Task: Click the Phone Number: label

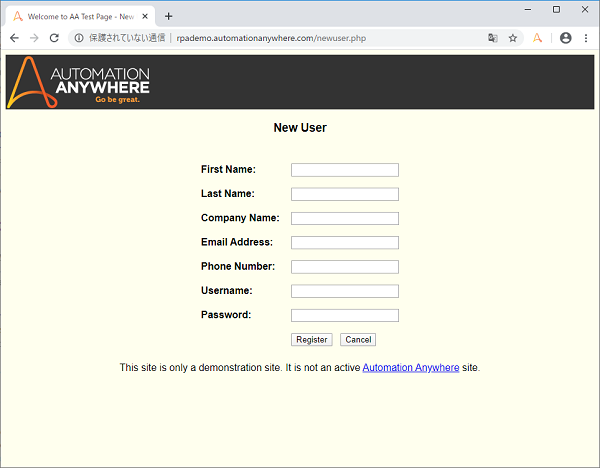Action: click(x=238, y=266)
